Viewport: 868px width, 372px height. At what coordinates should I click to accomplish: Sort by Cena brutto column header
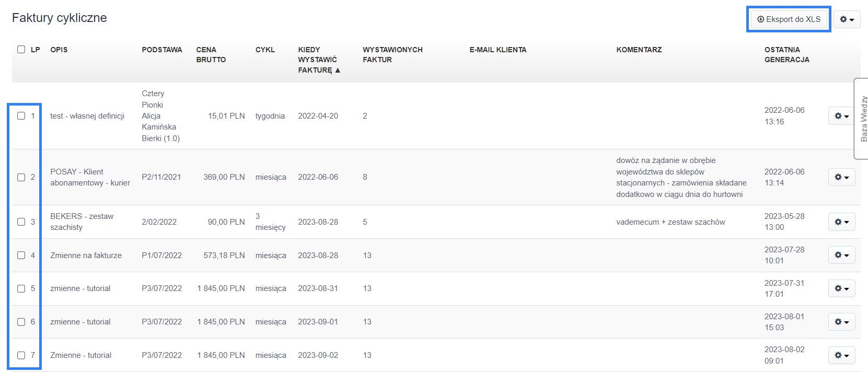click(211, 54)
